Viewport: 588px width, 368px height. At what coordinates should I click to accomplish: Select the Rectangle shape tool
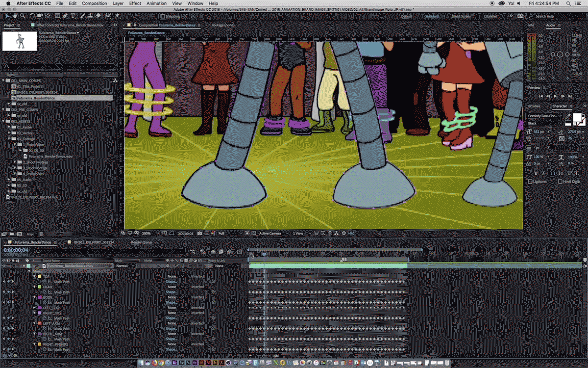pyautogui.click(x=57, y=16)
